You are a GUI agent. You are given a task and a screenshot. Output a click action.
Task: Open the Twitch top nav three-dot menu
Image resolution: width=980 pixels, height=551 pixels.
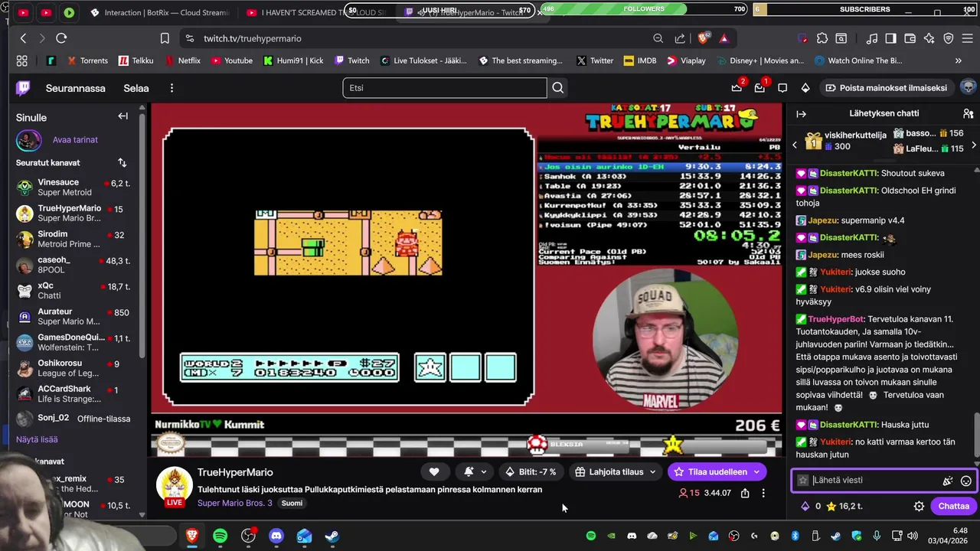coord(171,88)
